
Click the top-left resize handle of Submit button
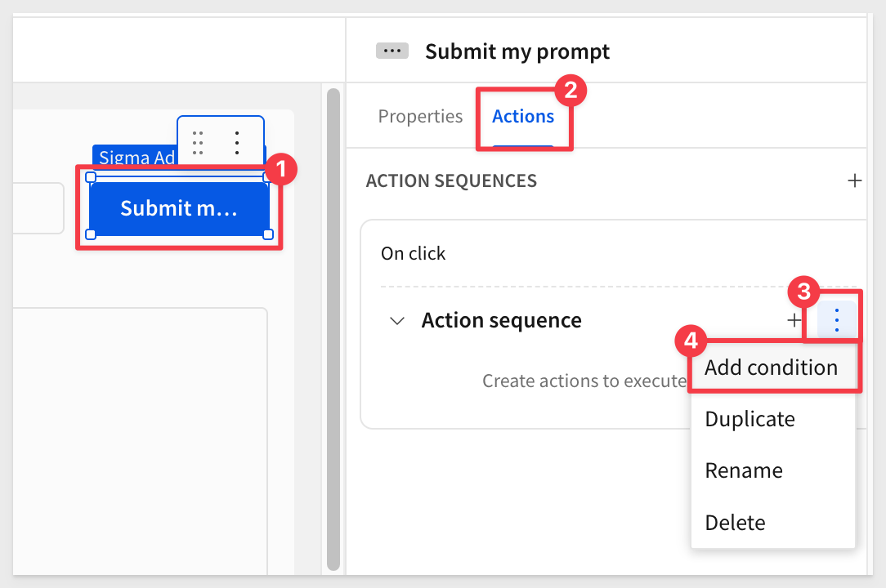point(91,177)
